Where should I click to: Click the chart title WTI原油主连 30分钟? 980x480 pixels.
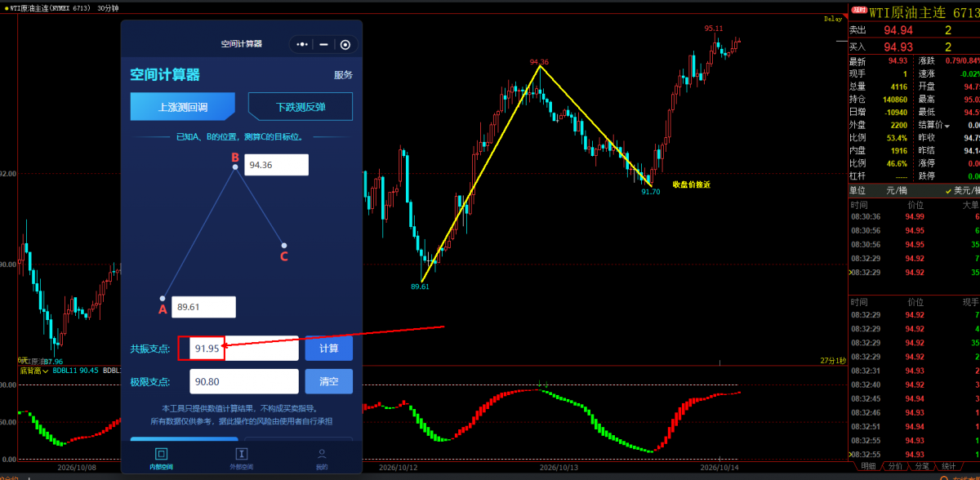[x=63, y=7]
